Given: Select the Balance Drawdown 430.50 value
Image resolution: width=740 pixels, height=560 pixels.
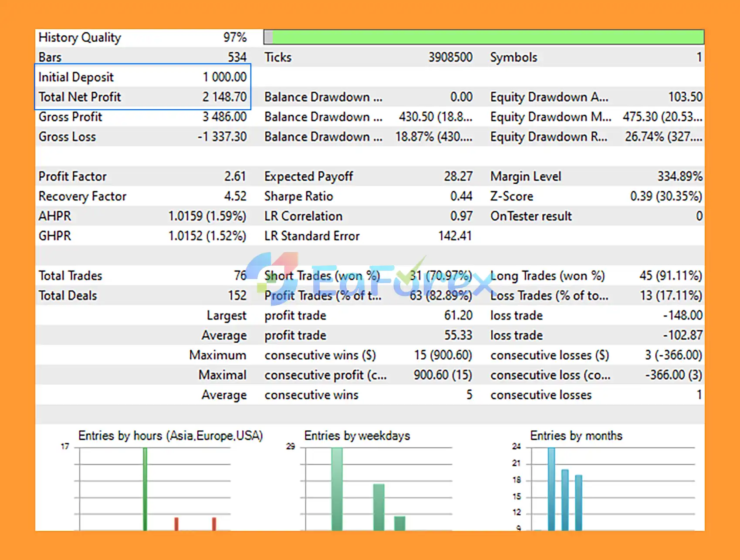Looking at the screenshot, I should tap(436, 117).
